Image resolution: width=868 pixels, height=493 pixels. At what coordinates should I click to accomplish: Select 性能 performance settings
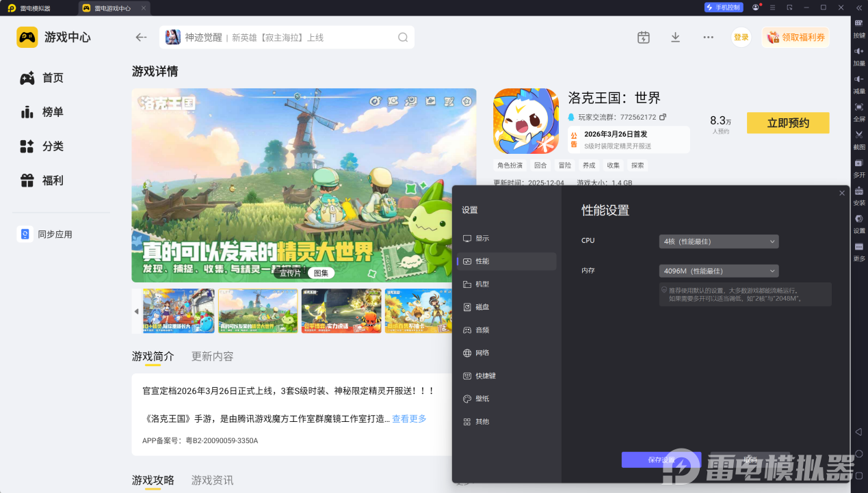pos(507,261)
